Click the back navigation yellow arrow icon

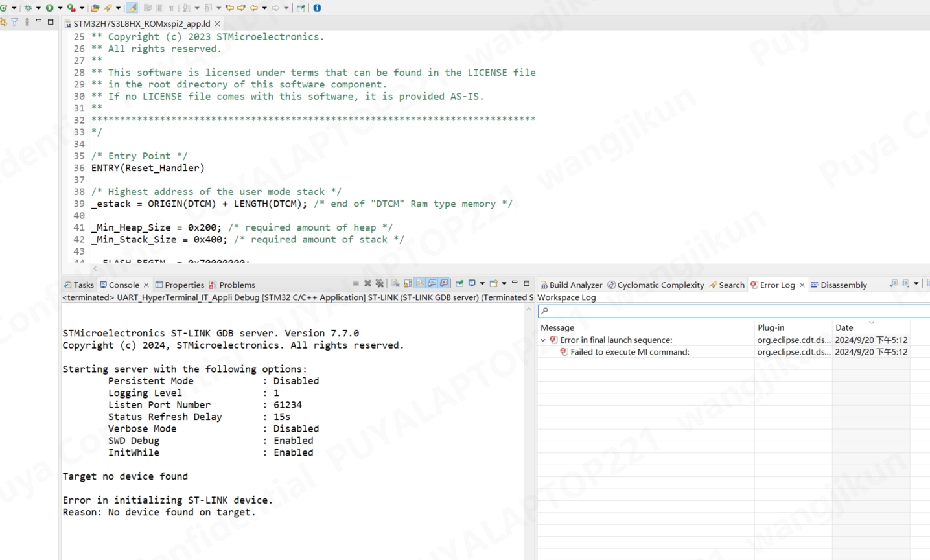(254, 8)
